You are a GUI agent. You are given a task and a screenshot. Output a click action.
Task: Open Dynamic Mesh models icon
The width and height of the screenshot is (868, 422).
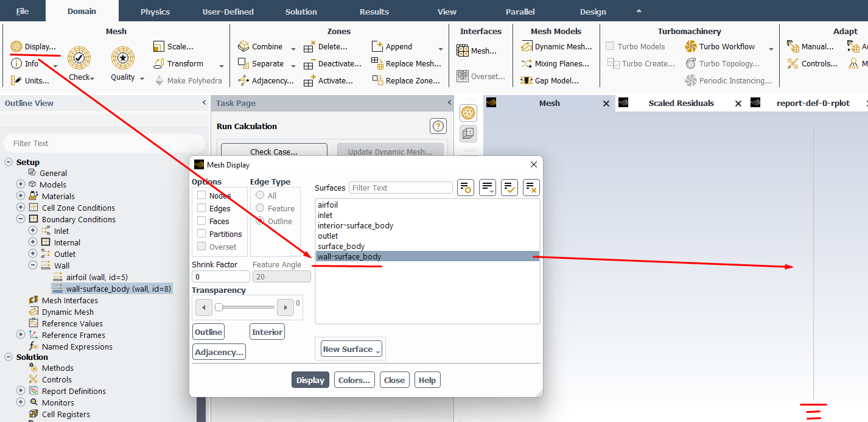tap(527, 46)
